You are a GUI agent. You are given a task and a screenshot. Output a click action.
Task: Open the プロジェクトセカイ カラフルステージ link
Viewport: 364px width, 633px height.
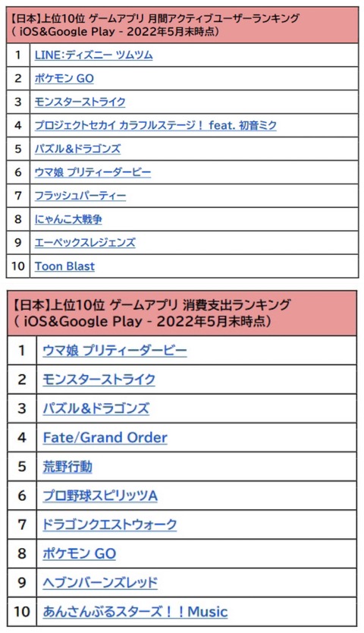(155, 125)
